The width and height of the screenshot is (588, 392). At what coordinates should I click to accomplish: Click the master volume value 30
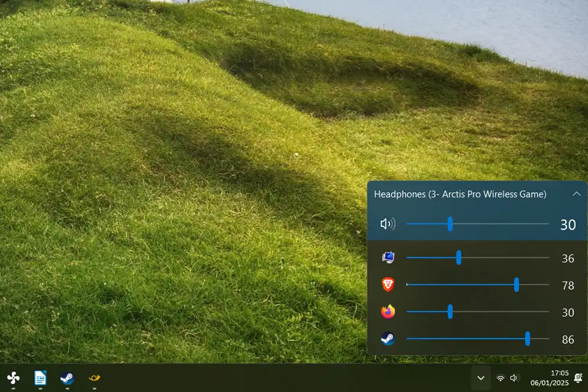[567, 225]
